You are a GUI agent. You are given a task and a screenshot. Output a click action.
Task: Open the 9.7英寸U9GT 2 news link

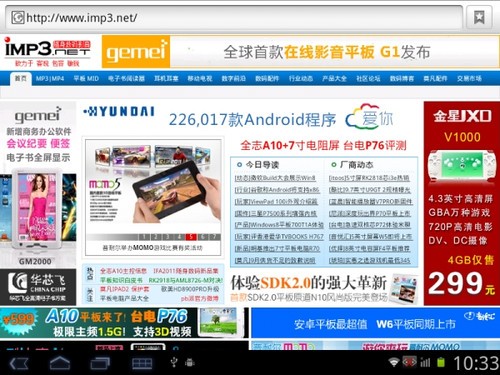tap(370, 190)
